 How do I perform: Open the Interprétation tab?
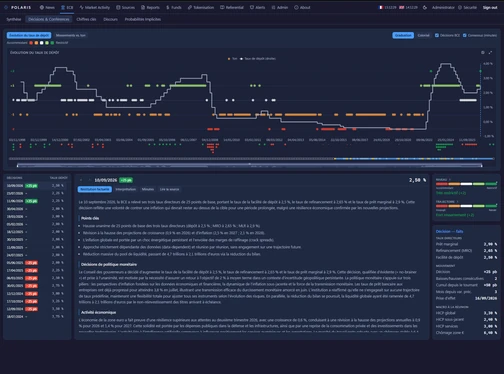tap(126, 189)
